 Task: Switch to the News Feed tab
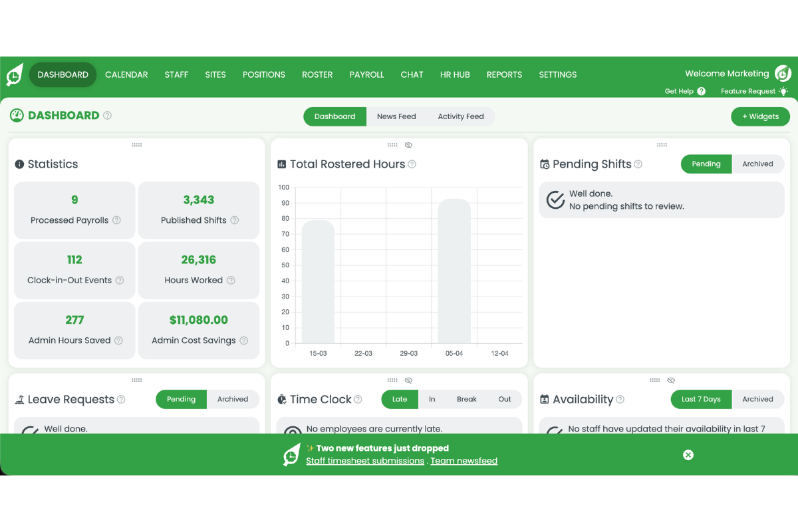tap(396, 116)
